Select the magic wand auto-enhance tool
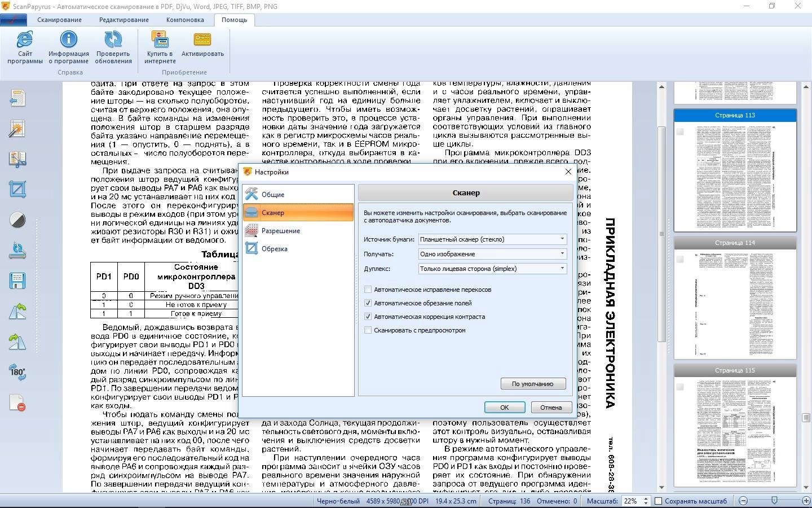The height and width of the screenshot is (508, 812). click(17, 129)
